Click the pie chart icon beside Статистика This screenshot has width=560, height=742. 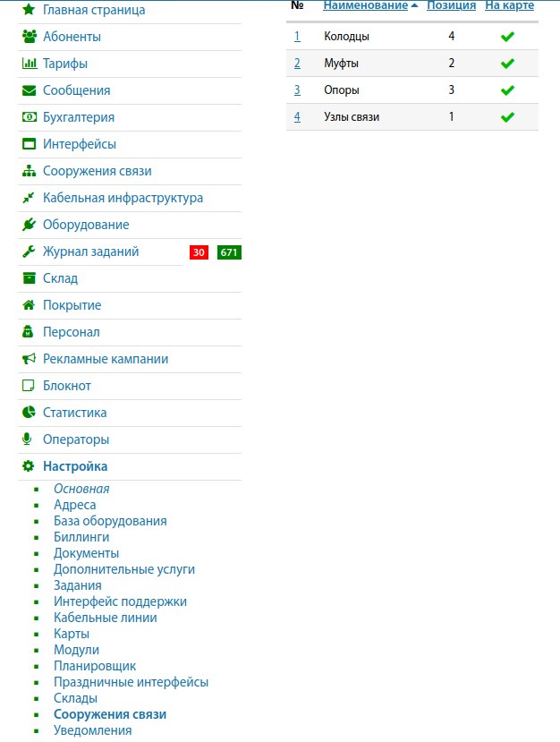click(29, 413)
